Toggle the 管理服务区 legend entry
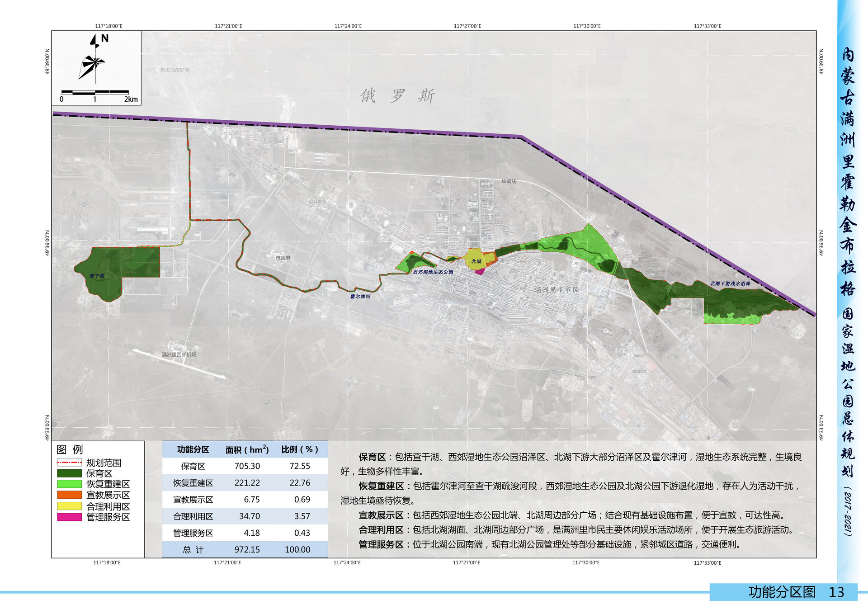The image size is (868, 614). pyautogui.click(x=108, y=518)
